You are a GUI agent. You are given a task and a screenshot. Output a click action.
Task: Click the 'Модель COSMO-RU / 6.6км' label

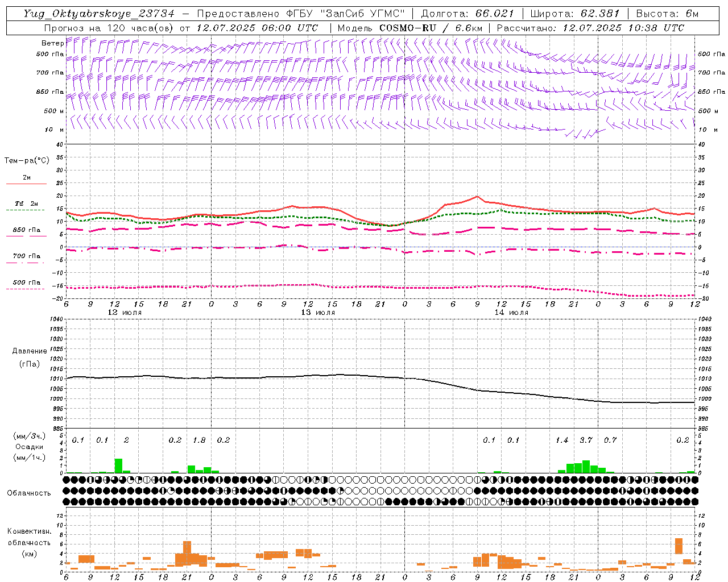coord(409,28)
